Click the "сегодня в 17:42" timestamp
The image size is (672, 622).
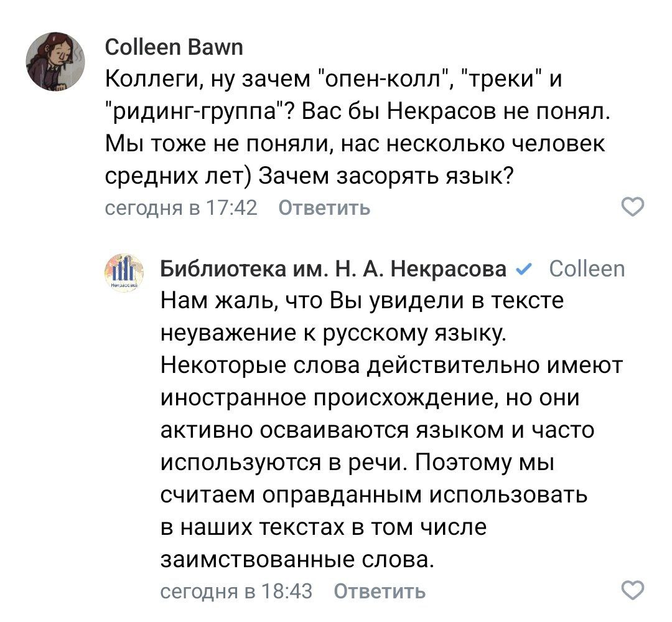click(180, 207)
